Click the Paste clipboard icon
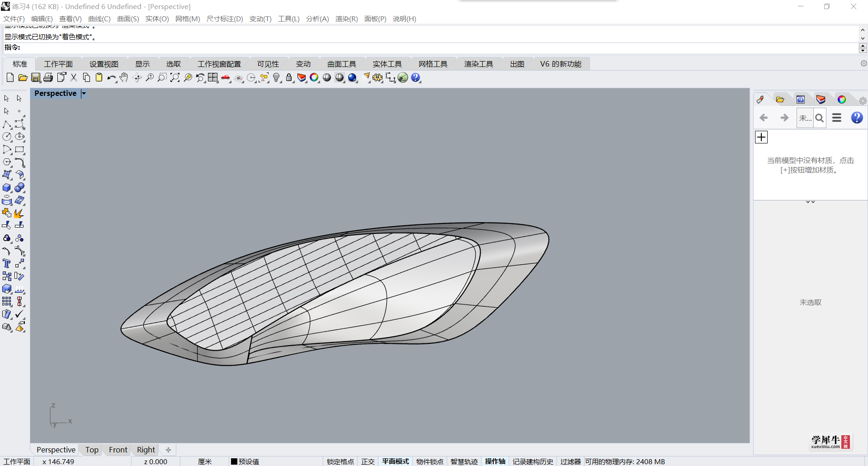Viewport: 868px width, 466px height. (x=99, y=78)
